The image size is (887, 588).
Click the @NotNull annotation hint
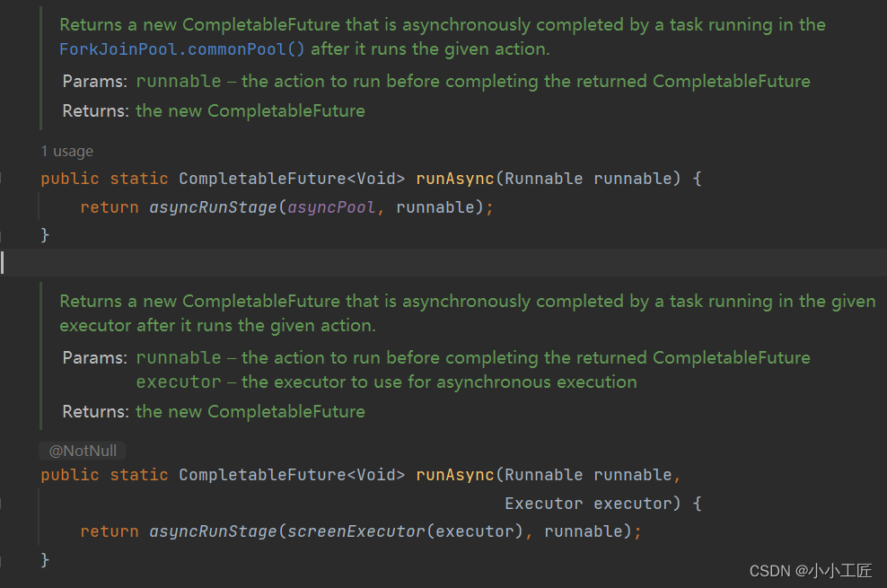pos(82,451)
